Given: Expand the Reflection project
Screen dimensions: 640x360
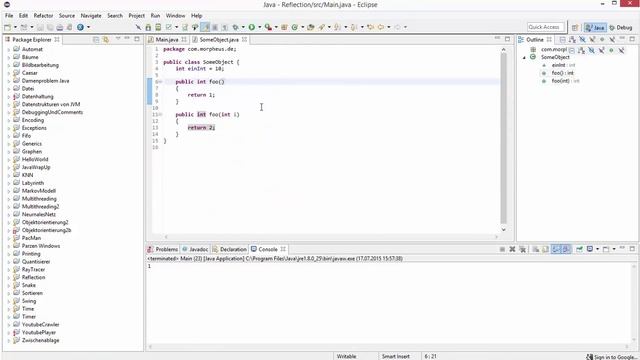Looking at the screenshot, I should tap(9, 278).
